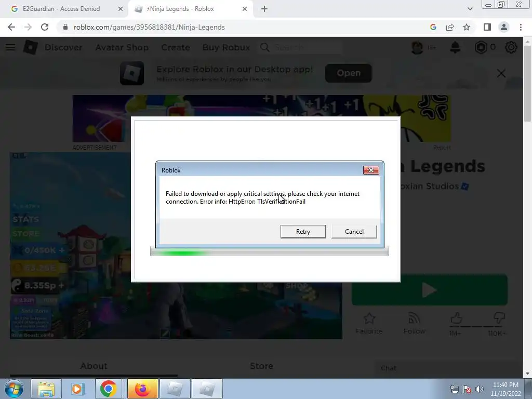Share this page using the share icon
Image resolution: width=532 pixels, height=399 pixels.
450,27
